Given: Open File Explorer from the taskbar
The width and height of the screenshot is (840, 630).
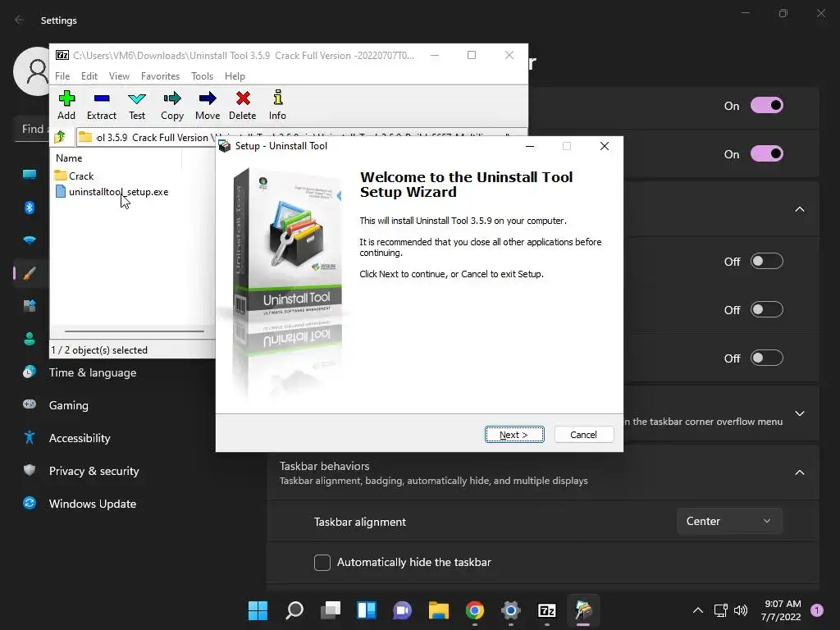Looking at the screenshot, I should [439, 610].
